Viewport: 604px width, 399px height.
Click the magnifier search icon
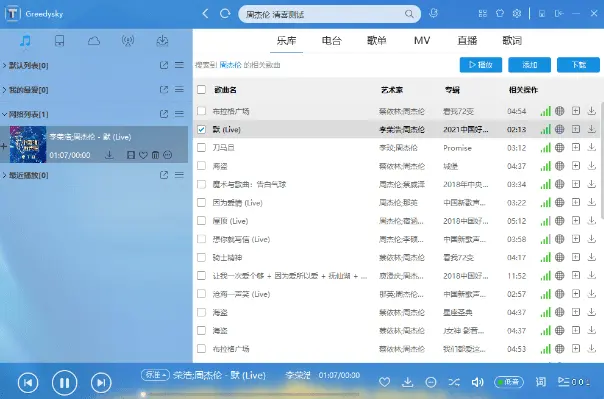coord(409,14)
